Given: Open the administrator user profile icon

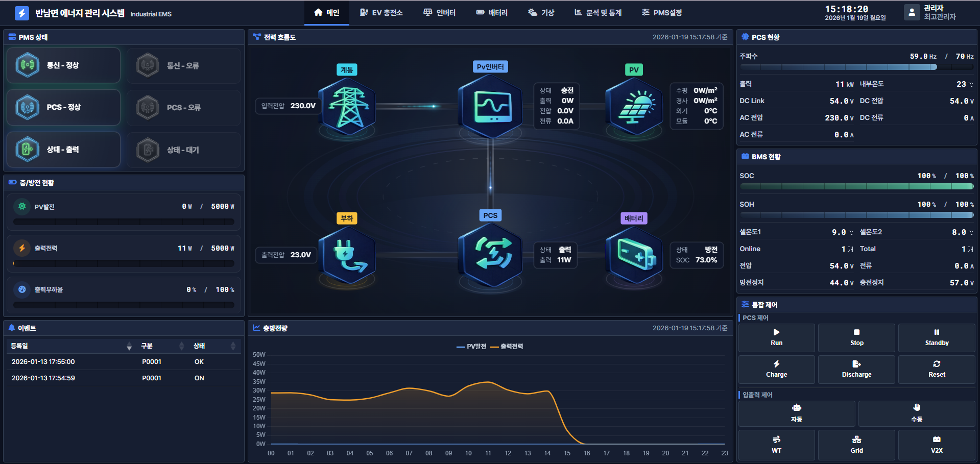Looking at the screenshot, I should (912, 12).
